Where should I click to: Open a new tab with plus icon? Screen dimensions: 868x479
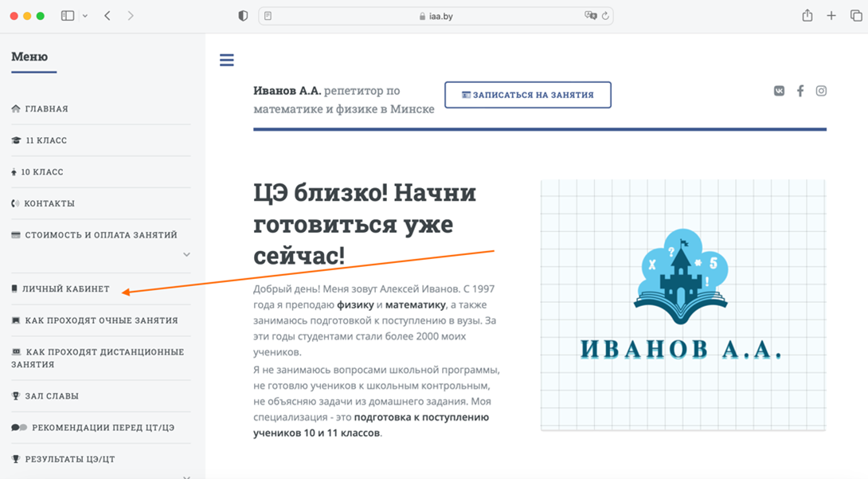click(831, 16)
